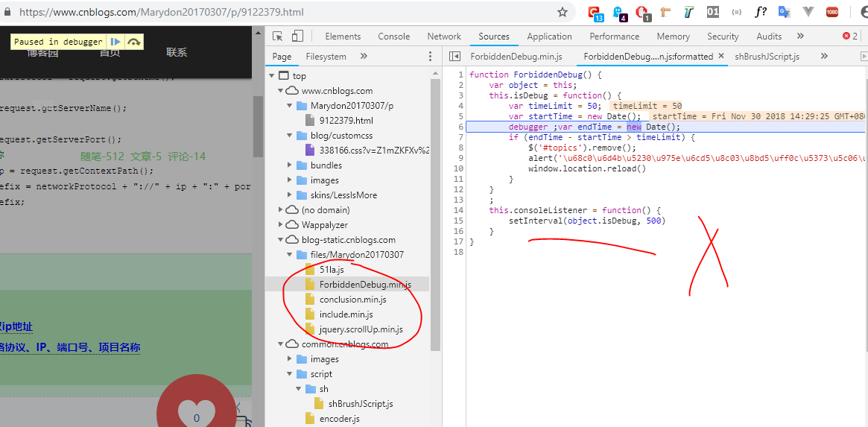Select the Page navigator tab
Screen dimensions: 868x427
[282, 57]
